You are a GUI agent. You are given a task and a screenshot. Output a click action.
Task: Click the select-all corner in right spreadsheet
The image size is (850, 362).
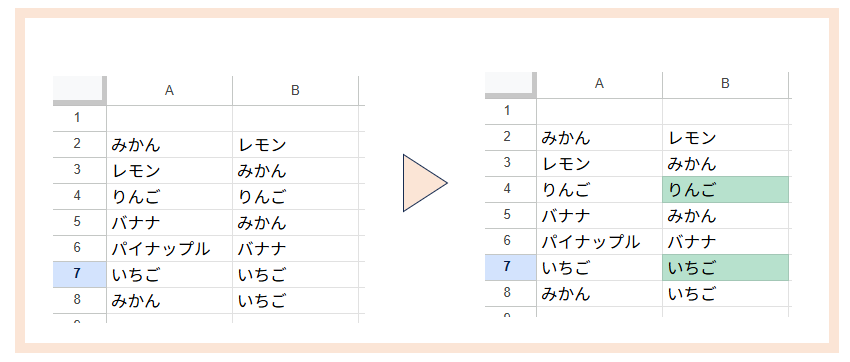pos(510,85)
